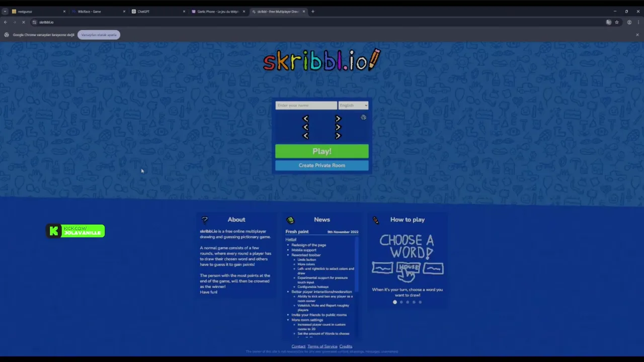The width and height of the screenshot is (644, 362).
Task: Open the Chrome profile icon
Action: (x=629, y=22)
